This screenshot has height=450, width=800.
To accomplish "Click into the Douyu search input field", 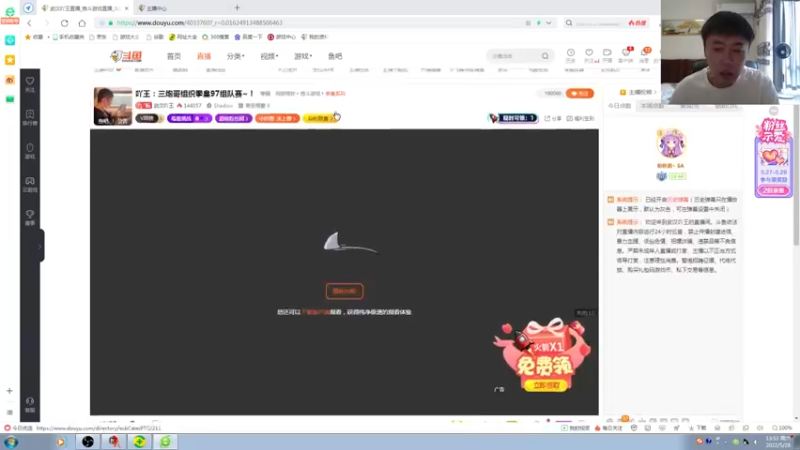I will click(513, 56).
